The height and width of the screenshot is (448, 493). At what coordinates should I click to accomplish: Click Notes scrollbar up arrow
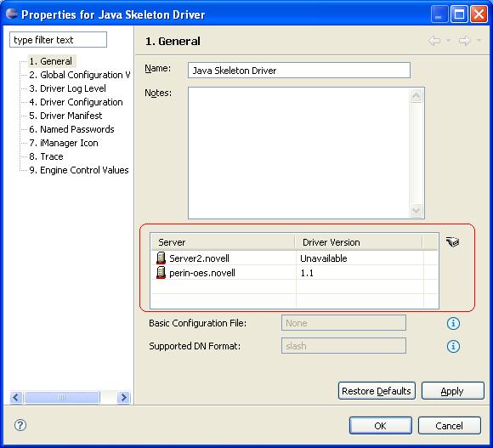(416, 95)
